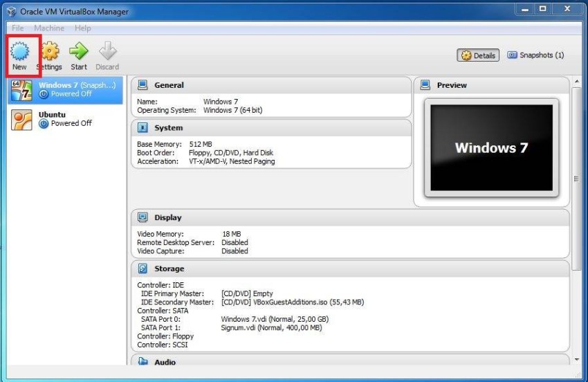This screenshot has width=588, height=382.
Task: Click the Preview section monitor icon
Action: pos(425,85)
